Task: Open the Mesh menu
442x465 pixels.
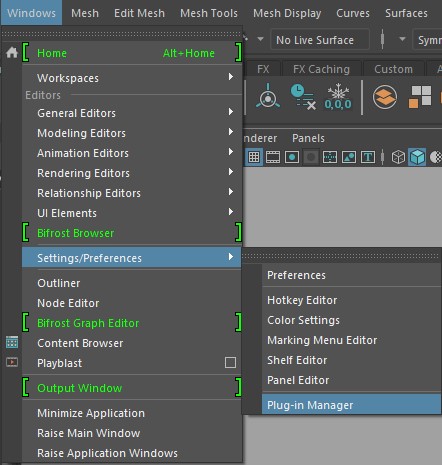Action: (x=85, y=13)
